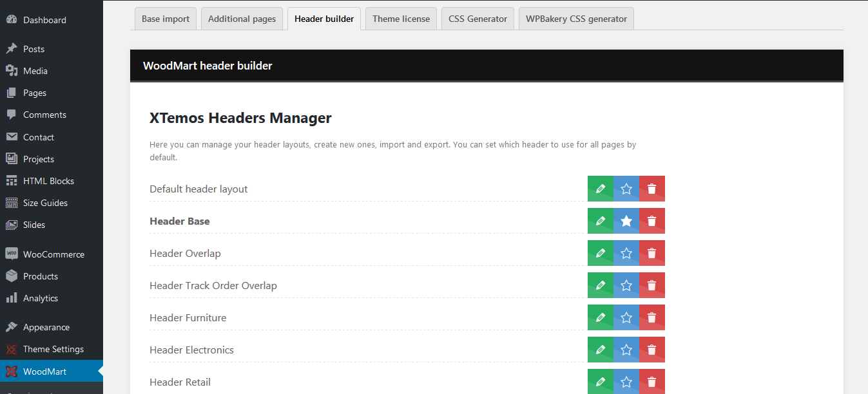Delete the Header Electronics layout

point(652,350)
